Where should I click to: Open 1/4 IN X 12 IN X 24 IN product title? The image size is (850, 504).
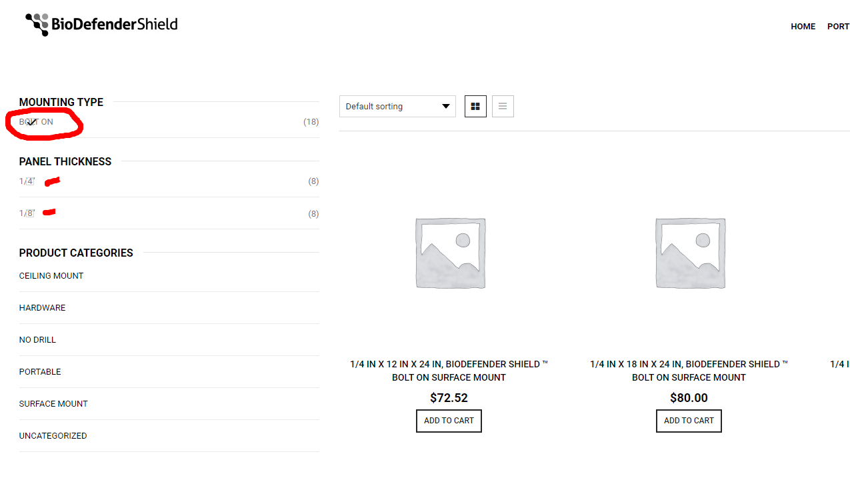tap(449, 371)
